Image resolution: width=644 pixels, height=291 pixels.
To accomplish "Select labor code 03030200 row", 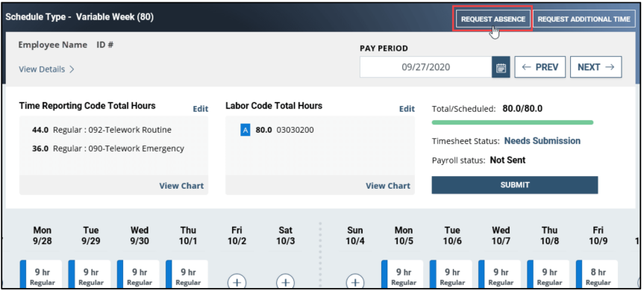I will (278, 130).
